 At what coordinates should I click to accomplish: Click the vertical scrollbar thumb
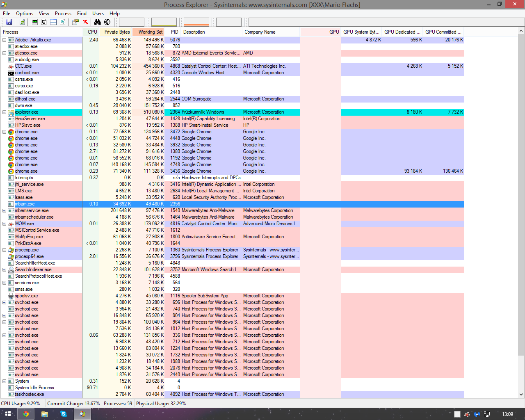pos(521,193)
